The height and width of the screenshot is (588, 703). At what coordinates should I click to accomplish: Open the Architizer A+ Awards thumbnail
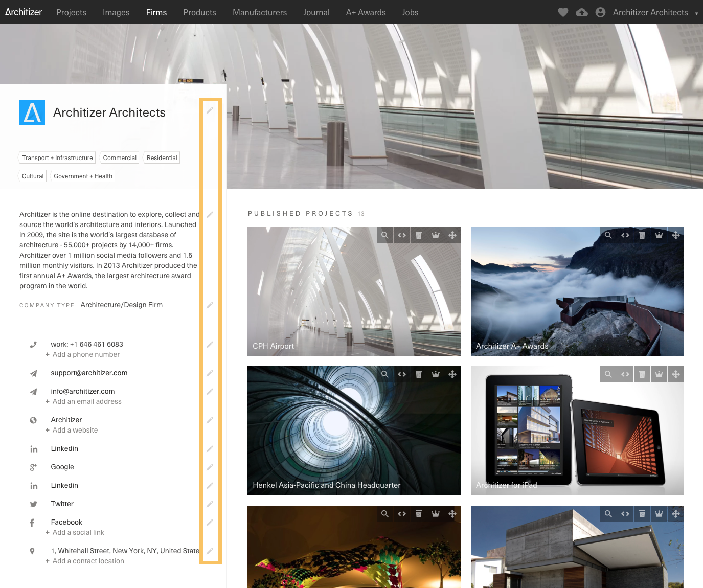pyautogui.click(x=577, y=291)
